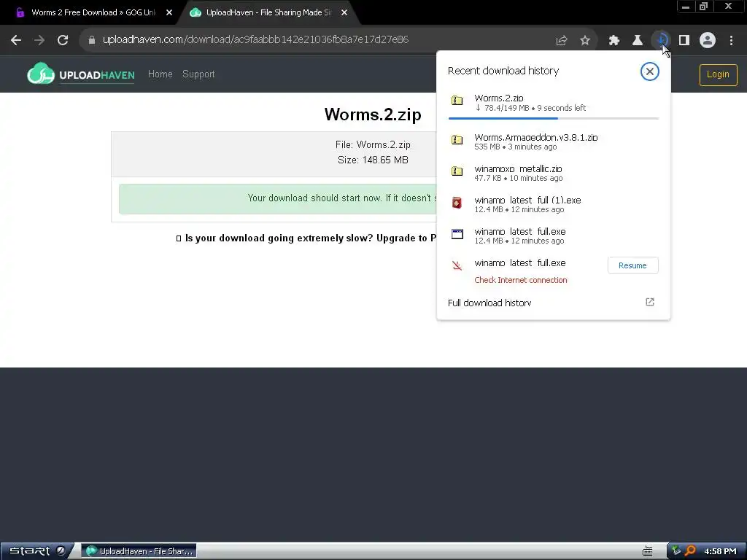Click the upgrade slow download text
Viewport: 747px width, 560px height.
pyautogui.click(x=306, y=238)
